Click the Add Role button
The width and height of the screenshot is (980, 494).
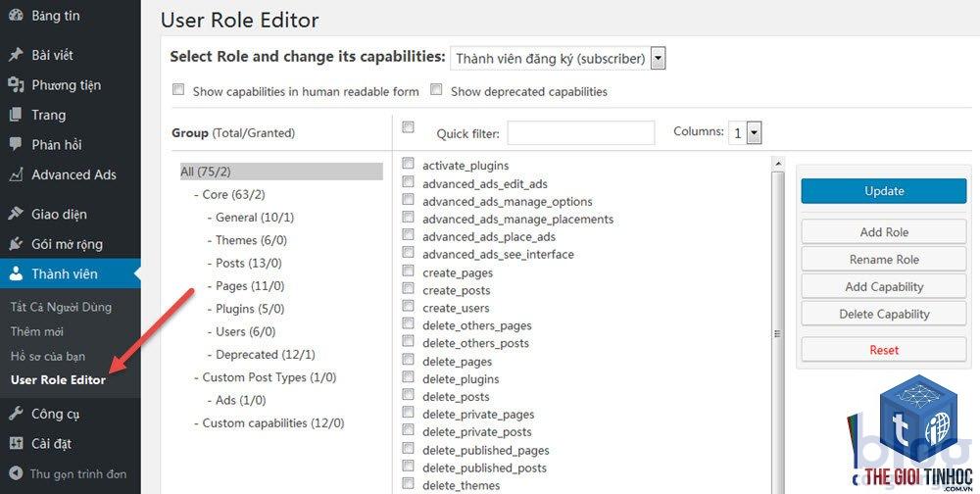pos(884,232)
